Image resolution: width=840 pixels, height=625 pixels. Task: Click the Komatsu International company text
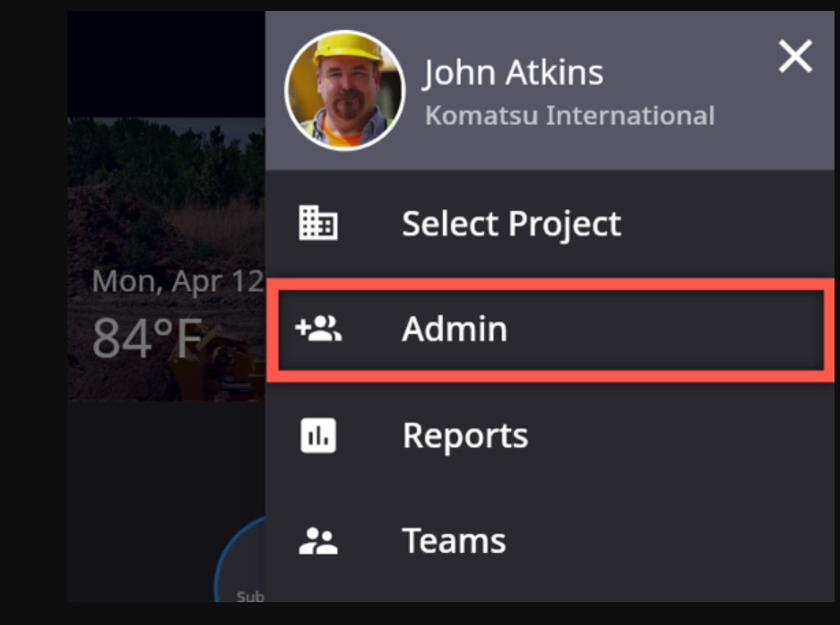coord(570,116)
